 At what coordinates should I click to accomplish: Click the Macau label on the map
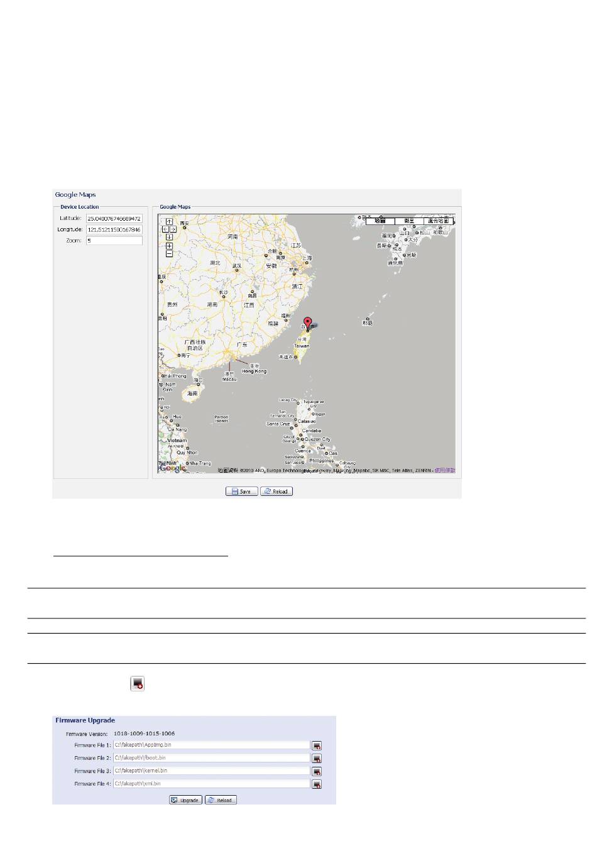(x=229, y=380)
